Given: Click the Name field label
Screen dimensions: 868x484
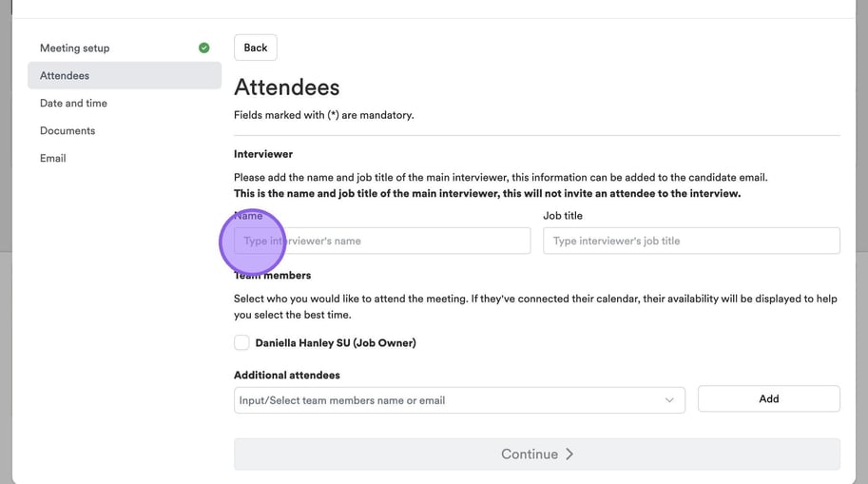Looking at the screenshot, I should pos(248,216).
